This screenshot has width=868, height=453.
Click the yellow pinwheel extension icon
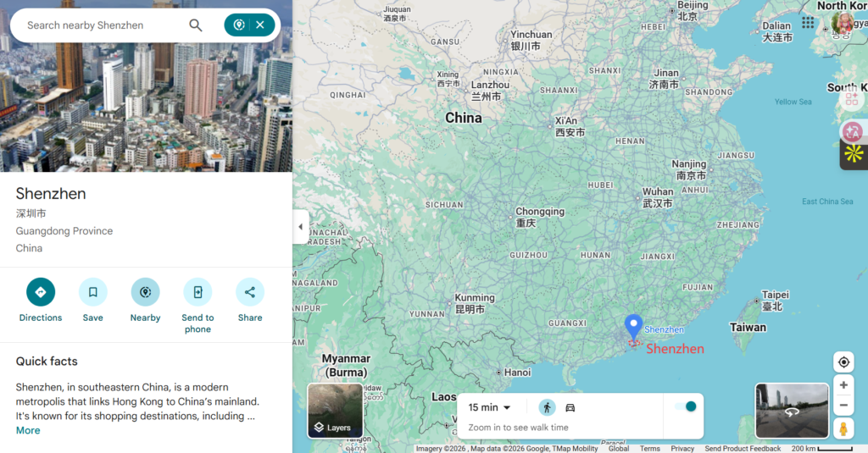tap(854, 154)
